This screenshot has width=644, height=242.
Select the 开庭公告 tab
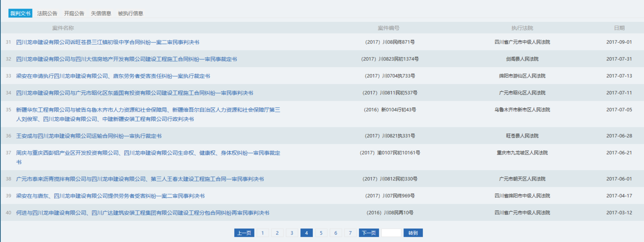[74, 13]
